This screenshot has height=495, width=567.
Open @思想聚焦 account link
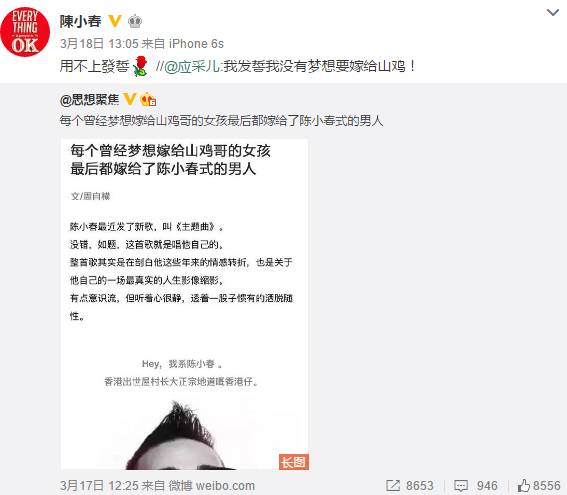coord(89,99)
